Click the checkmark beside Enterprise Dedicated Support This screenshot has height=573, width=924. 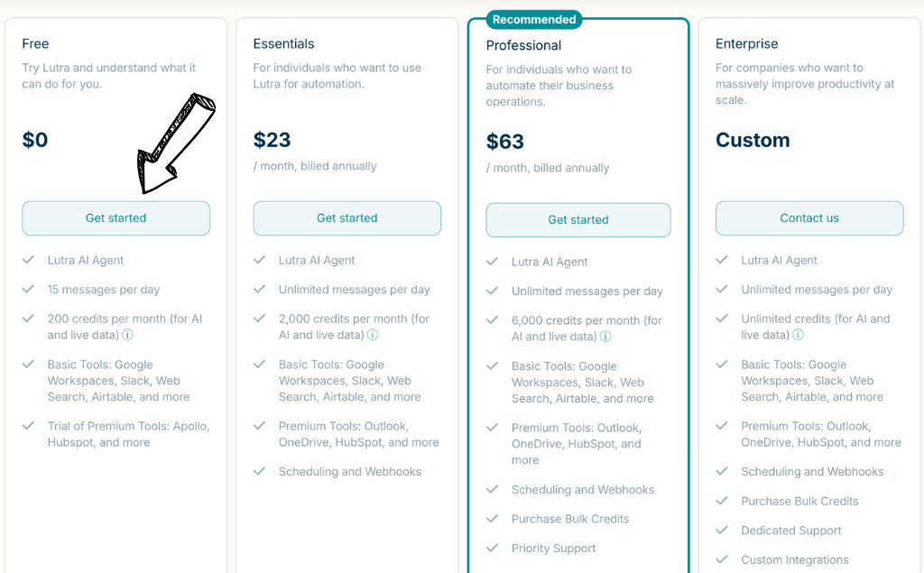[x=722, y=531]
